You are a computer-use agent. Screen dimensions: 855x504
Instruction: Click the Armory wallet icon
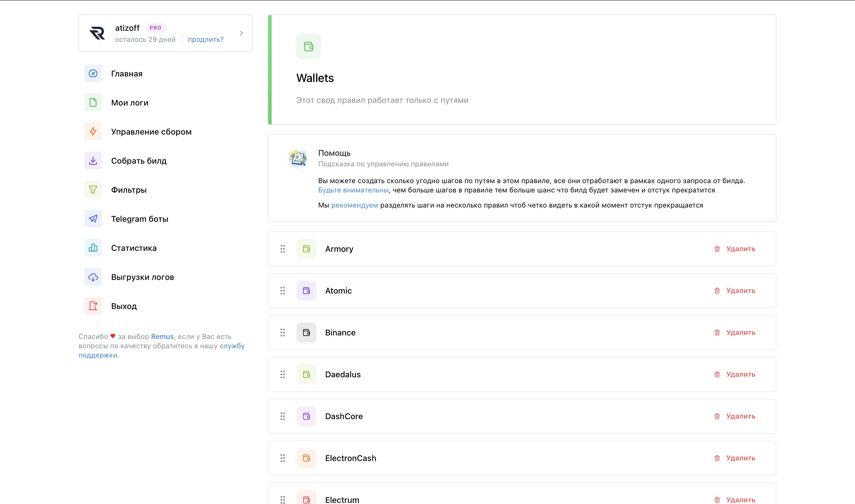tap(306, 249)
